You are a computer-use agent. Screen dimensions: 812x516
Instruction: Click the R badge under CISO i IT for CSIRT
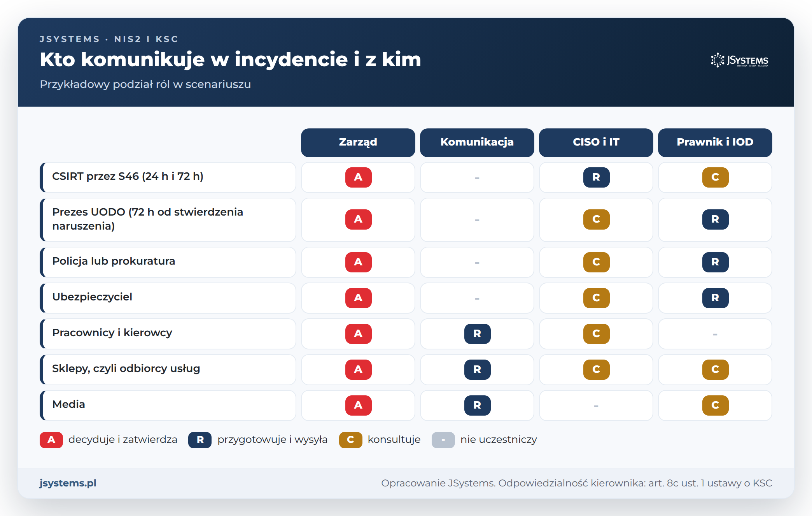click(596, 177)
